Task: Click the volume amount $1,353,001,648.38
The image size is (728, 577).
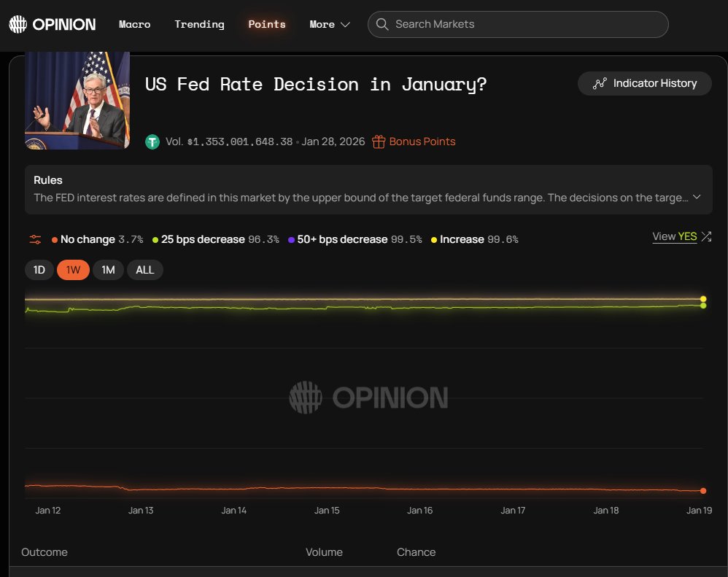Action: pos(240,142)
